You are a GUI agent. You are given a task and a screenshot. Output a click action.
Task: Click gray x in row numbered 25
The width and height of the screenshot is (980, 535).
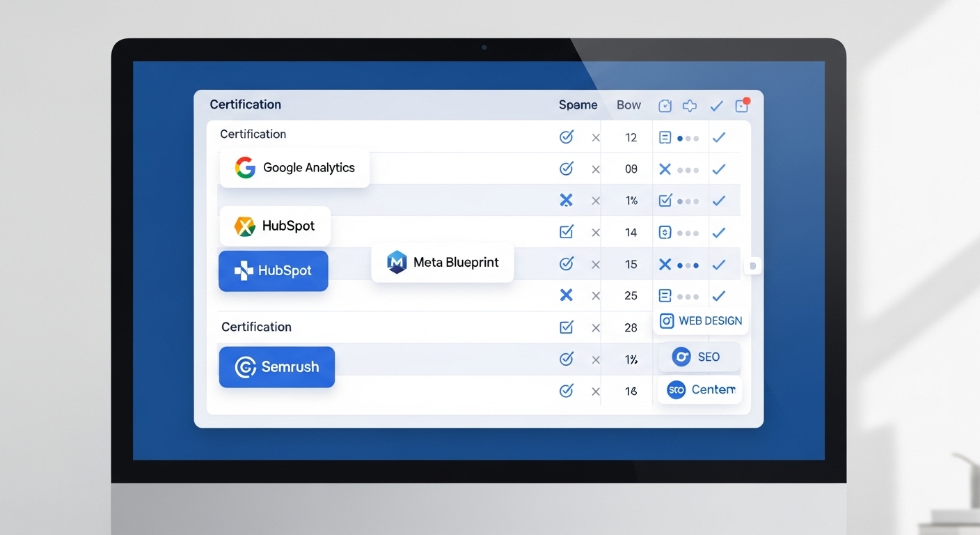596,296
